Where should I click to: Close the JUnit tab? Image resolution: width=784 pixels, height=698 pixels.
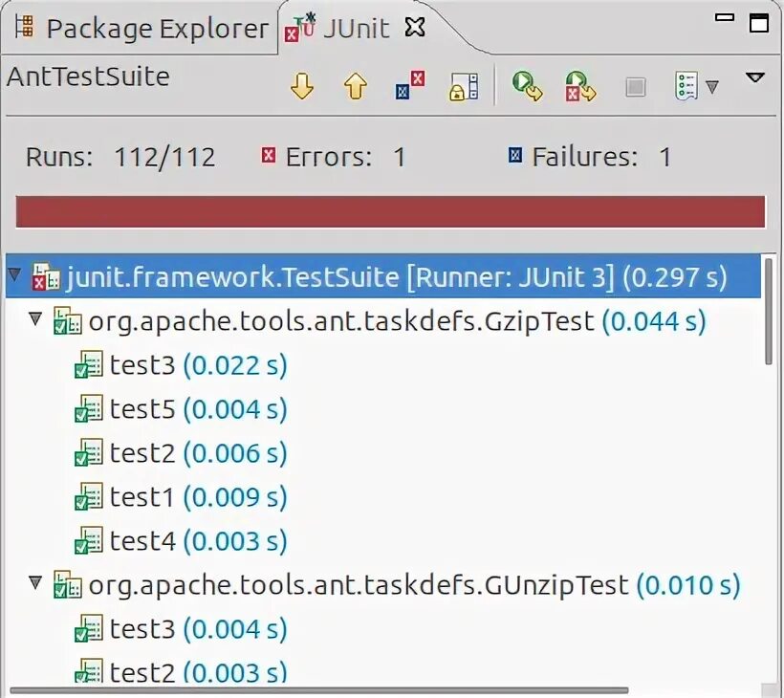415,28
